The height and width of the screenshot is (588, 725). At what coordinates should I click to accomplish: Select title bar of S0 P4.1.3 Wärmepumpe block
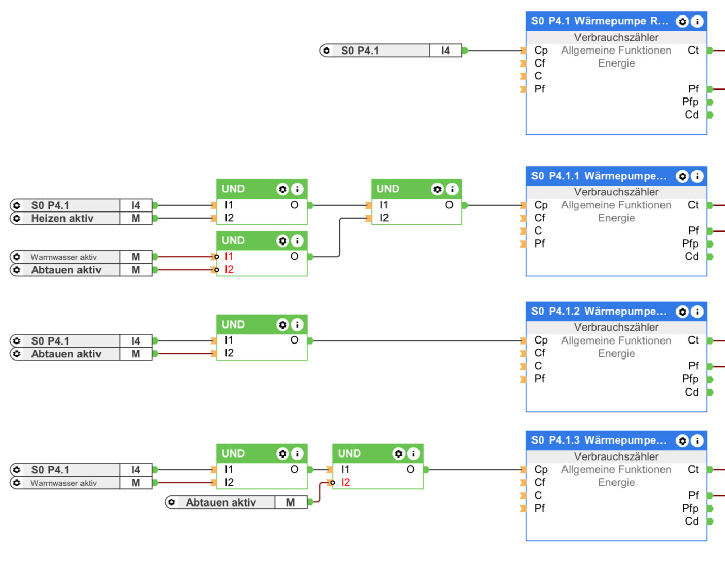coord(617,441)
